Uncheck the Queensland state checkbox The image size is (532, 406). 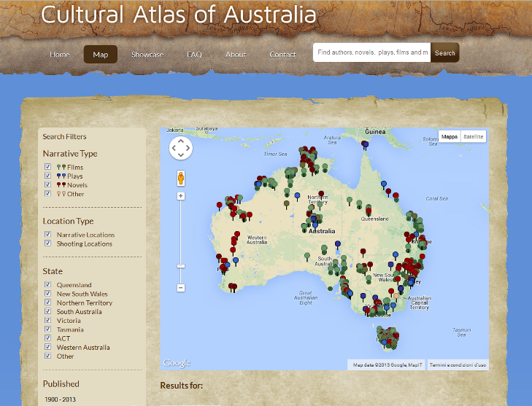(48, 285)
